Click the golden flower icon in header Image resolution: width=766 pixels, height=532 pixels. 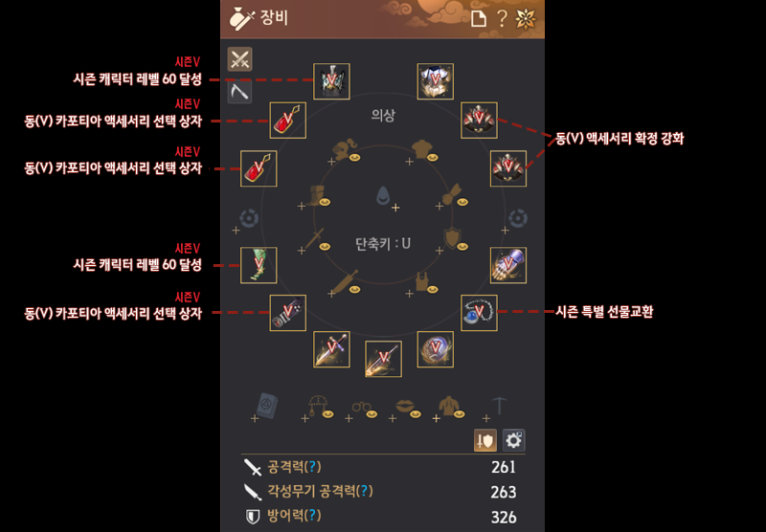[x=526, y=19]
